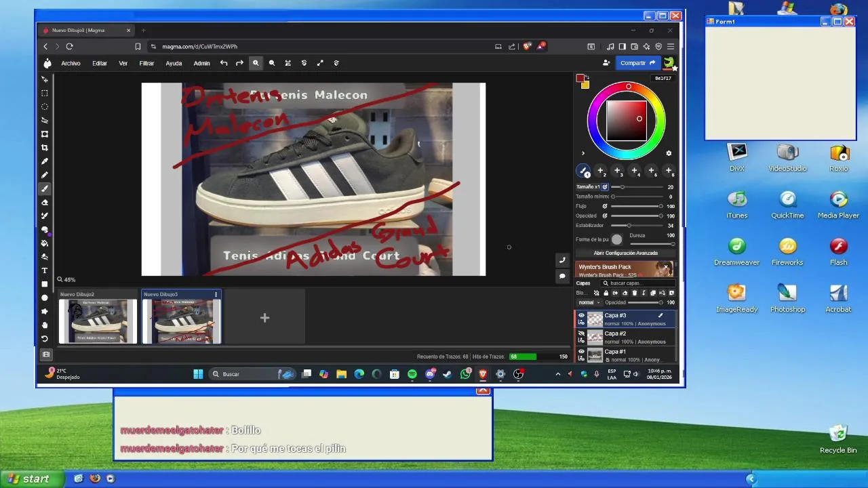Open the Photoshop desktop shortcut

tap(787, 298)
